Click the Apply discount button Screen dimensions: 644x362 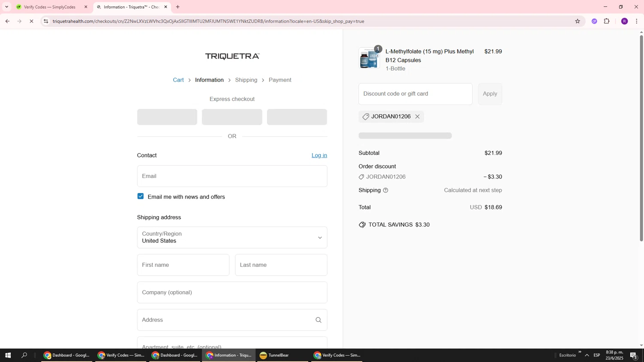[490, 94]
